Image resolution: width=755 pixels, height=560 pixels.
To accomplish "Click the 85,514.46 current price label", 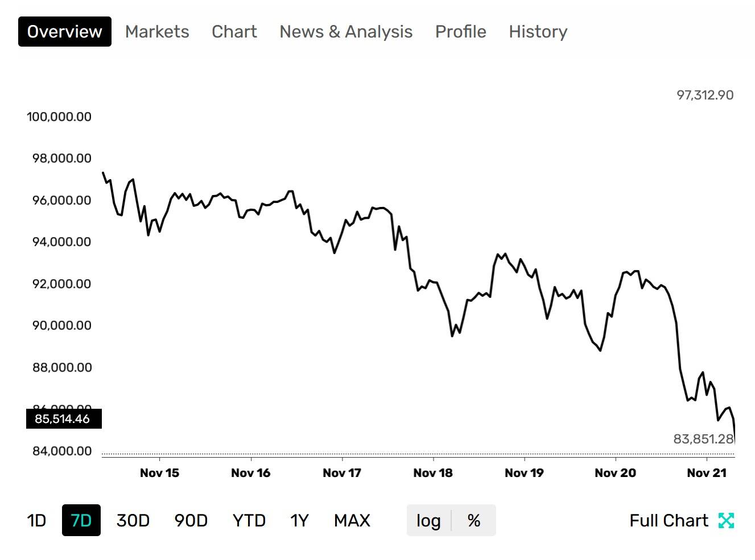I will (x=63, y=419).
